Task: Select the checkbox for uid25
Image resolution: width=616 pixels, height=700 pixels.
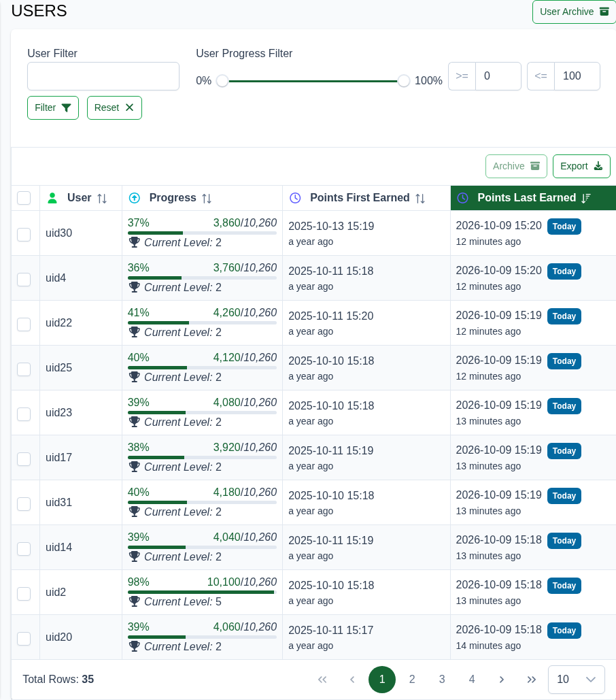Action: (x=24, y=369)
